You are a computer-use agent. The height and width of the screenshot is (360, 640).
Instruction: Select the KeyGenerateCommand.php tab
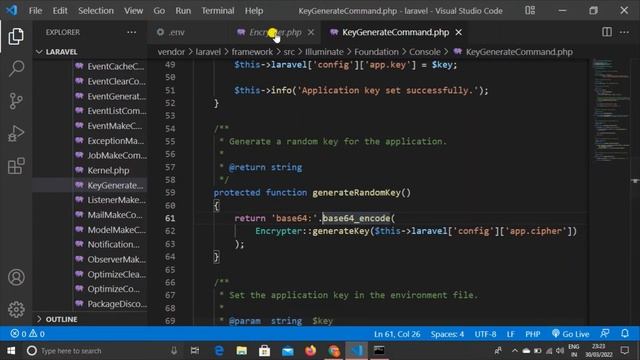395,32
